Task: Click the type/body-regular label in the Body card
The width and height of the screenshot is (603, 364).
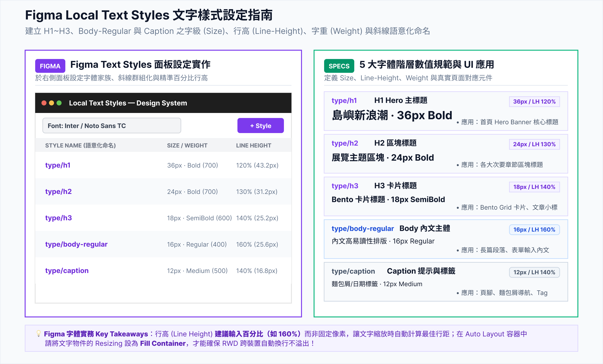Action: click(x=363, y=229)
